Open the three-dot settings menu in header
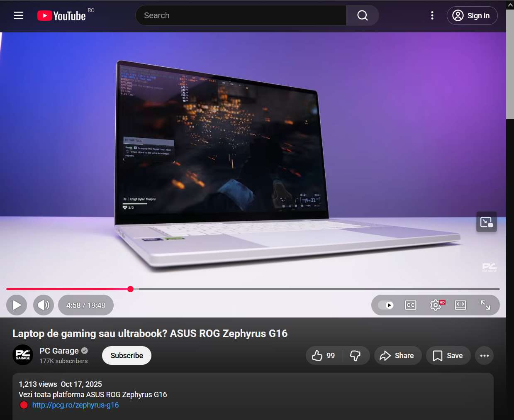The height and width of the screenshot is (420, 514). tap(432, 15)
